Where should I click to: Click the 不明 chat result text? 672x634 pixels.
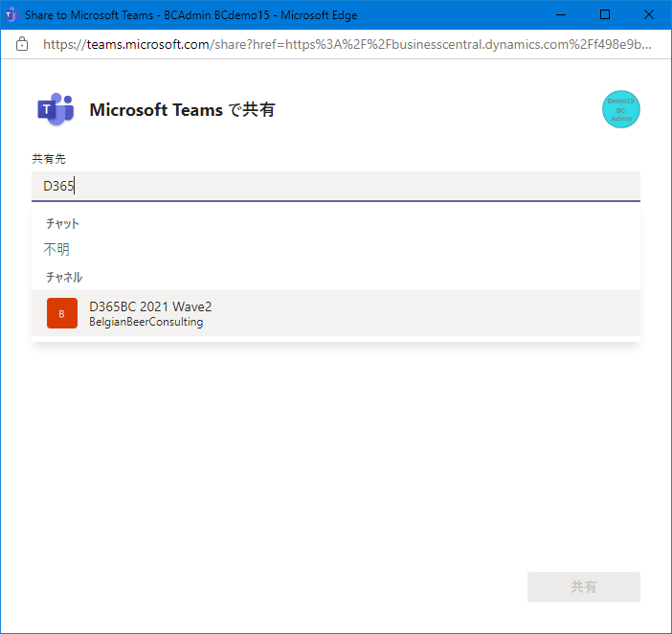[x=56, y=249]
